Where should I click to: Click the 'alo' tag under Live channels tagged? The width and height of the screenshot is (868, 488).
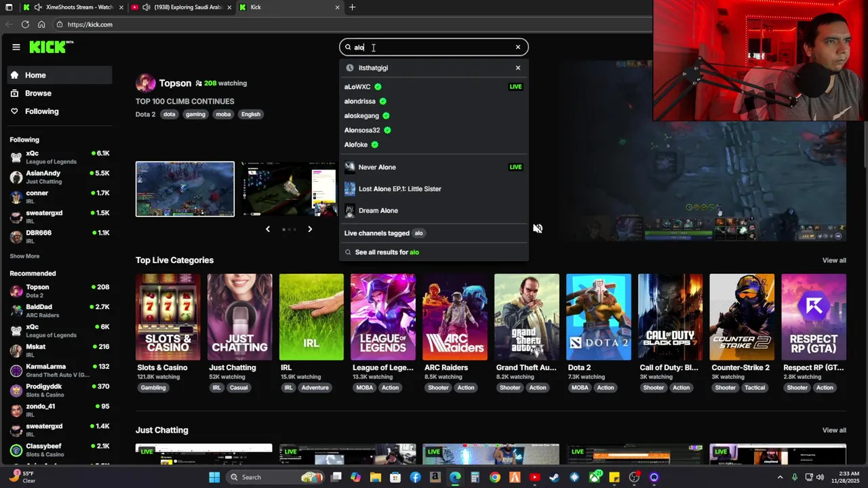418,233
